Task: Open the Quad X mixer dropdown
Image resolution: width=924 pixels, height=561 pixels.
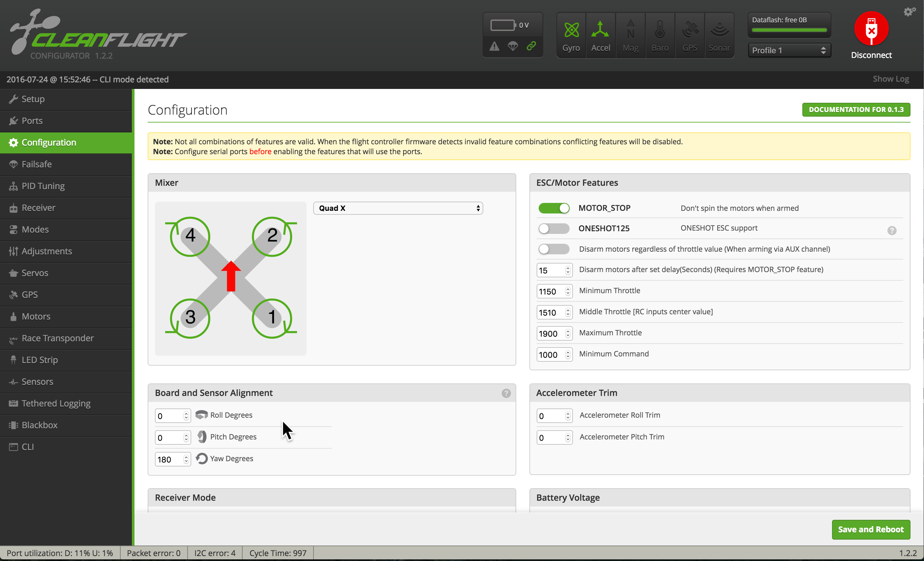Action: (398, 208)
